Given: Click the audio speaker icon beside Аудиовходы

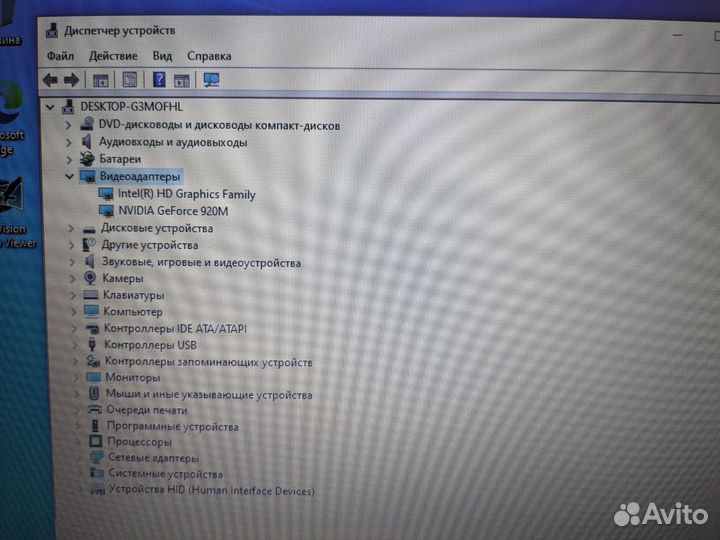Looking at the screenshot, I should pyautogui.click(x=86, y=141).
